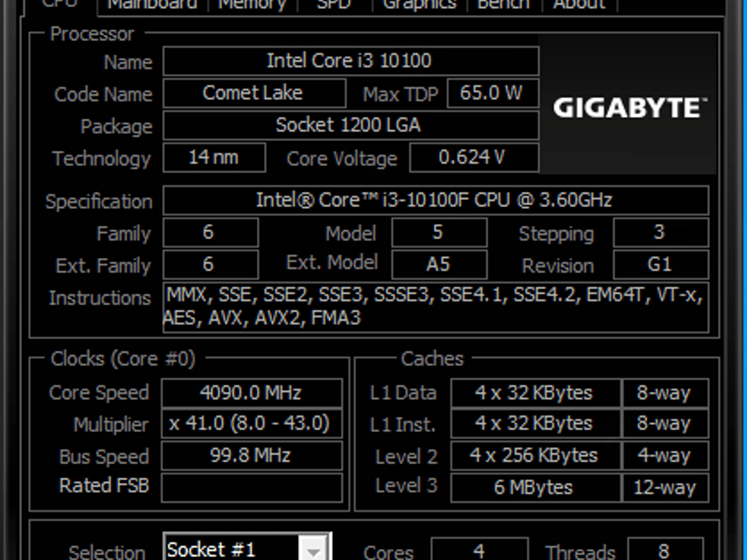
Task: Select the i3-10100F CPU @ 3.60GHz specification
Action: coord(436,200)
